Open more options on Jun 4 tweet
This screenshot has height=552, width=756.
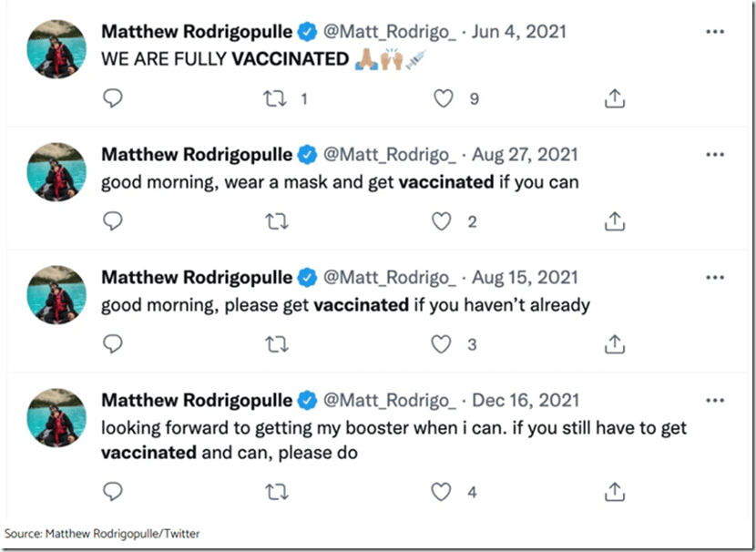(x=715, y=32)
